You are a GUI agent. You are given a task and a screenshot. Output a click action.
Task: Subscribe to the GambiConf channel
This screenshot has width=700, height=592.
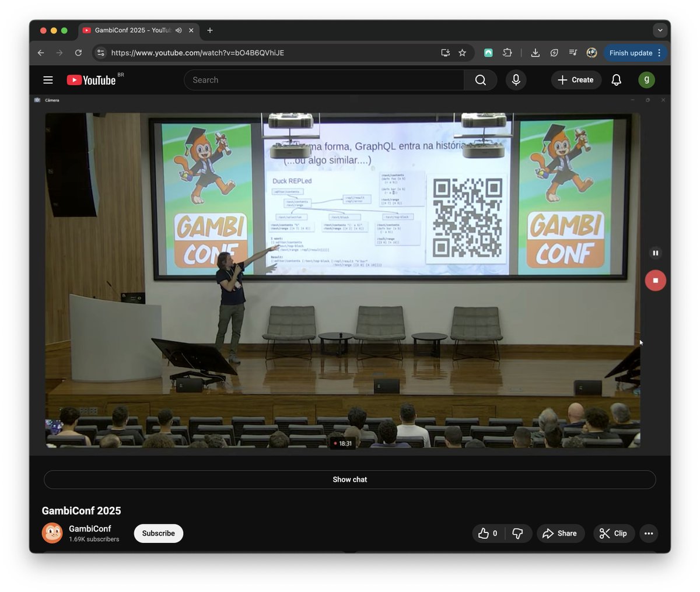click(159, 533)
